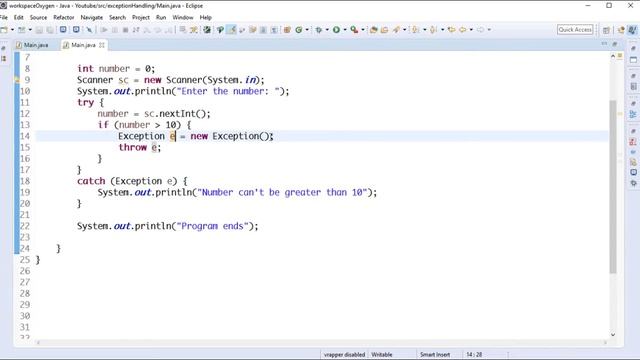Click the "14 : 28" cursor position status
This screenshot has width=640, height=360.
(474, 355)
